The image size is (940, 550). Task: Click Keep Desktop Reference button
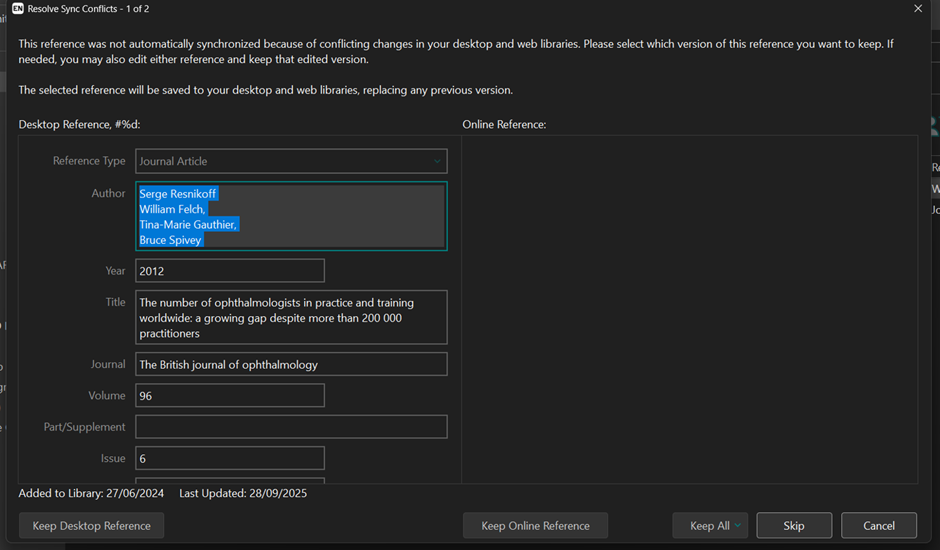click(91, 526)
